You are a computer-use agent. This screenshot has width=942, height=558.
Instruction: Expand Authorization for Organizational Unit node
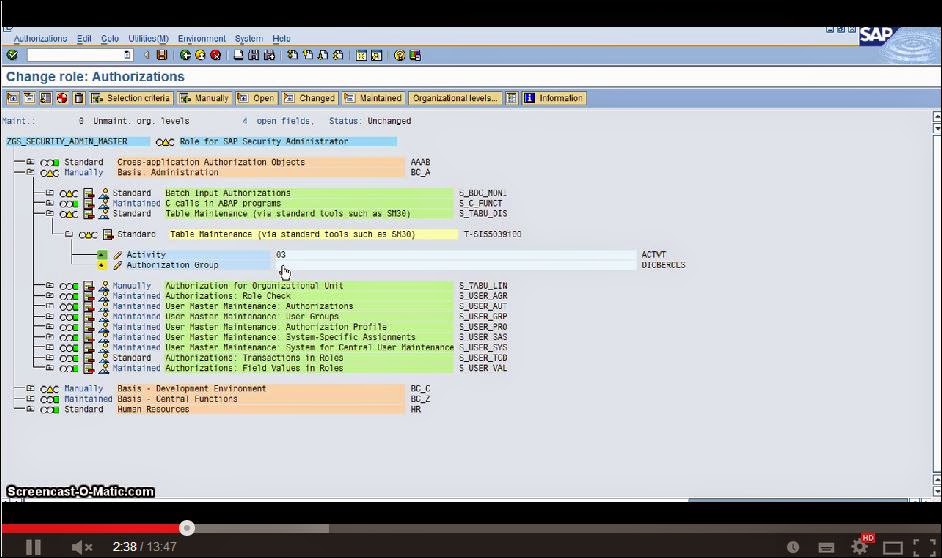[x=49, y=285]
